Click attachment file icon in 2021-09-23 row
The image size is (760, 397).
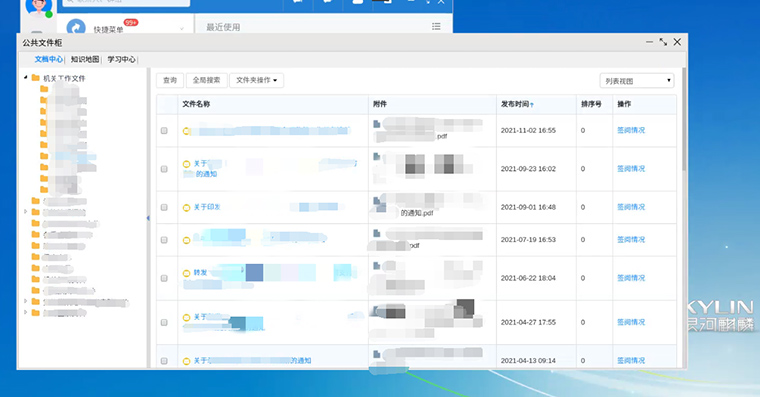click(376, 157)
